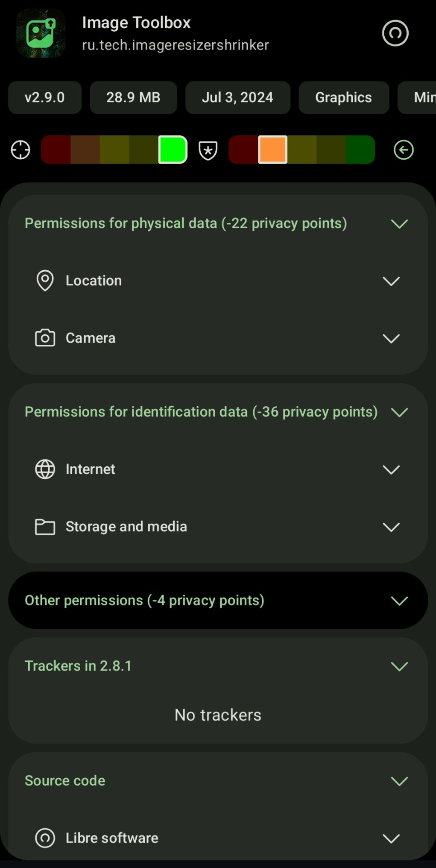The height and width of the screenshot is (868, 436).
Task: Tap the Internet globe icon
Action: [x=45, y=469]
